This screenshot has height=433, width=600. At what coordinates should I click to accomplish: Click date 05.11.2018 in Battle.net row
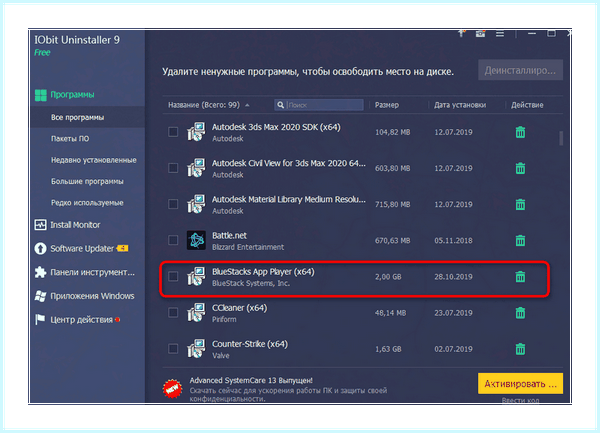click(453, 241)
